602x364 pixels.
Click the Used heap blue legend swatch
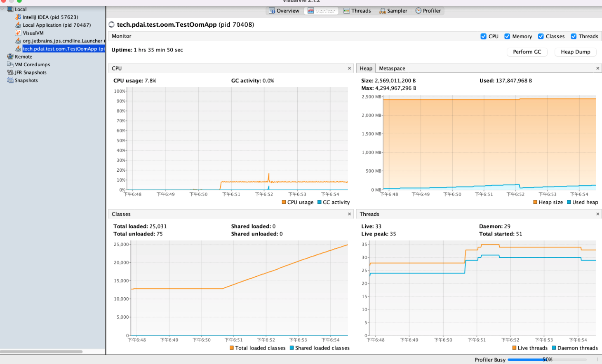point(569,202)
